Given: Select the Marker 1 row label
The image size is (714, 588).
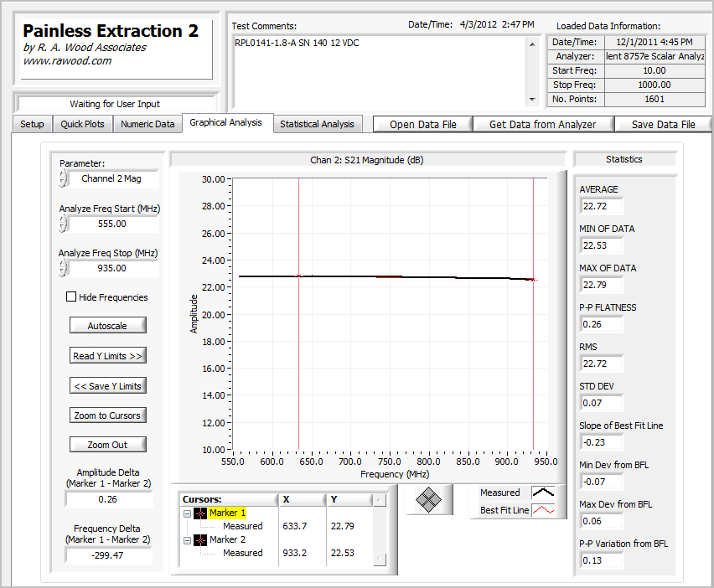Looking at the screenshot, I should point(227,513).
